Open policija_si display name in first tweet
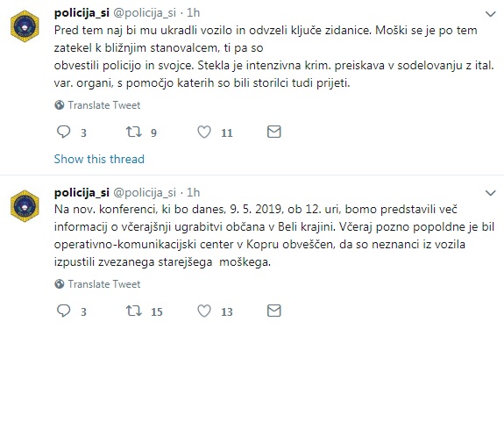This screenshot has height=422, width=504. pos(82,13)
